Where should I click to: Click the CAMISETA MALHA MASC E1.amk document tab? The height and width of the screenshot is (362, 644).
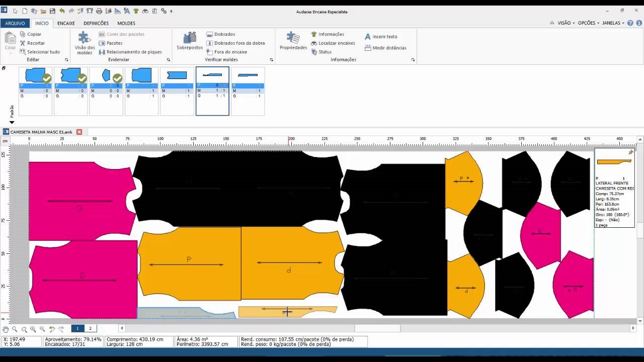click(x=41, y=132)
